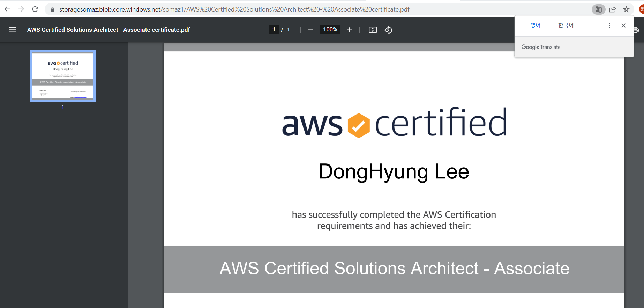Select the 한국어 tab in translate popup
This screenshot has width=644, height=308.
point(566,25)
